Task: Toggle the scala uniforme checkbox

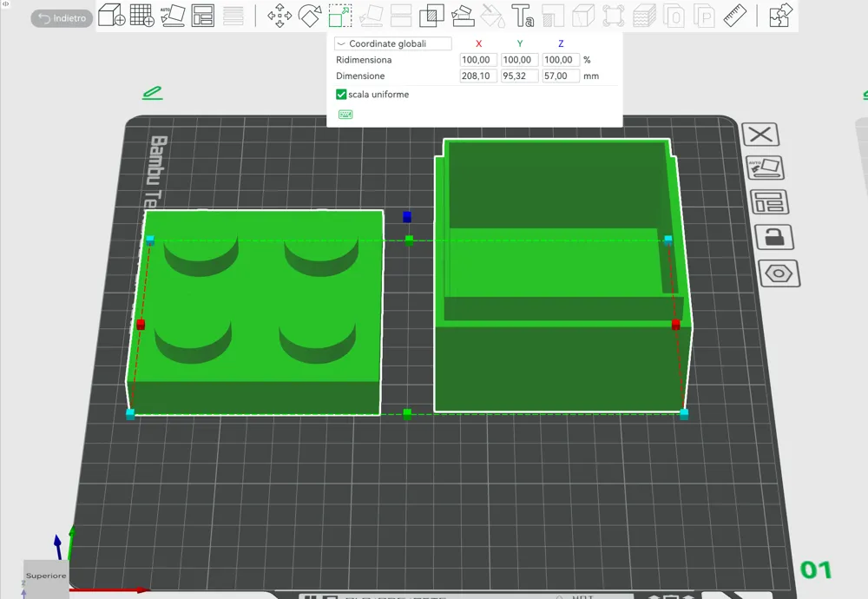Action: (341, 95)
